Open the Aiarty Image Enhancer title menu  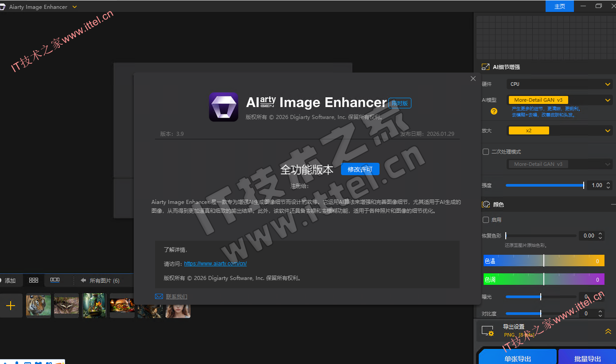[74, 7]
